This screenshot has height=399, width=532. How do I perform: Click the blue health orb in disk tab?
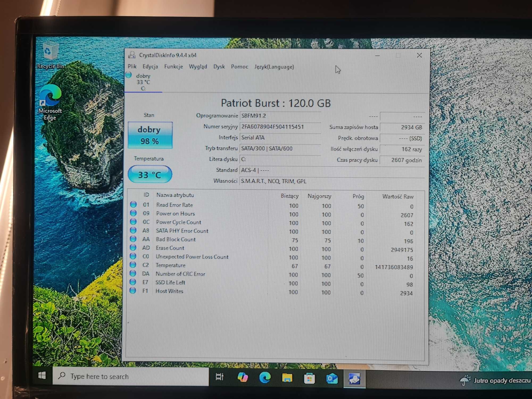129,75
